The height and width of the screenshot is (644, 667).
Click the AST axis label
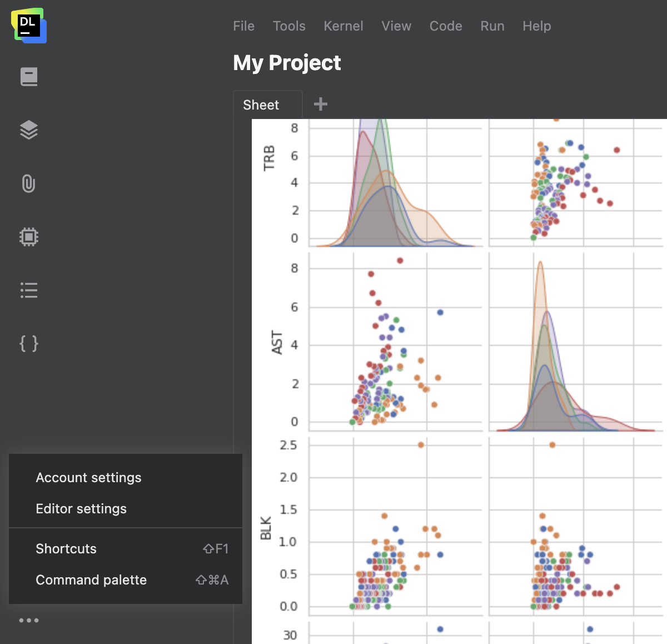tap(277, 343)
